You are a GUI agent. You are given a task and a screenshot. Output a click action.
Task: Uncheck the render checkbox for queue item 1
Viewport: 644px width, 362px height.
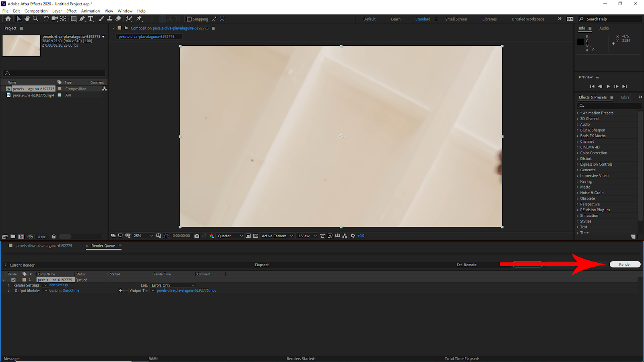point(13,280)
